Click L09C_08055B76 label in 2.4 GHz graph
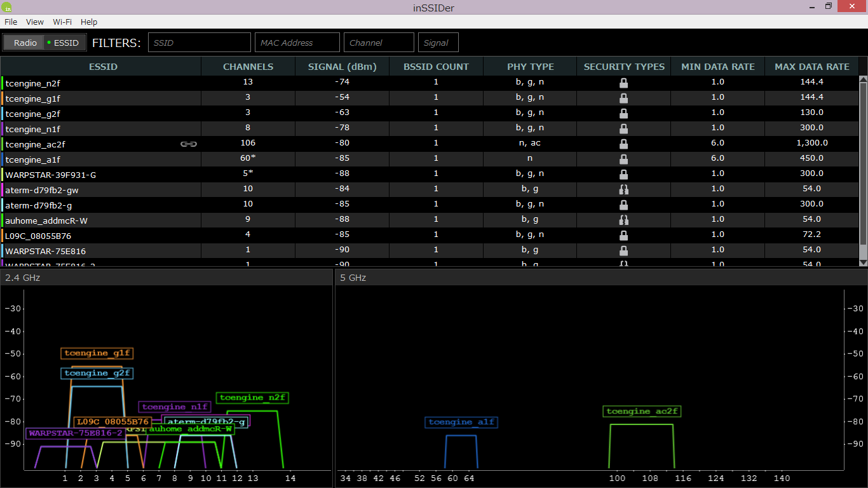The image size is (868, 488). click(x=112, y=422)
